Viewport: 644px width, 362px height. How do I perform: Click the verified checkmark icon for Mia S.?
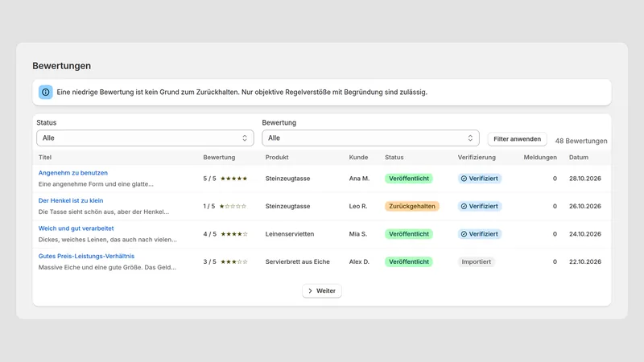(464, 234)
